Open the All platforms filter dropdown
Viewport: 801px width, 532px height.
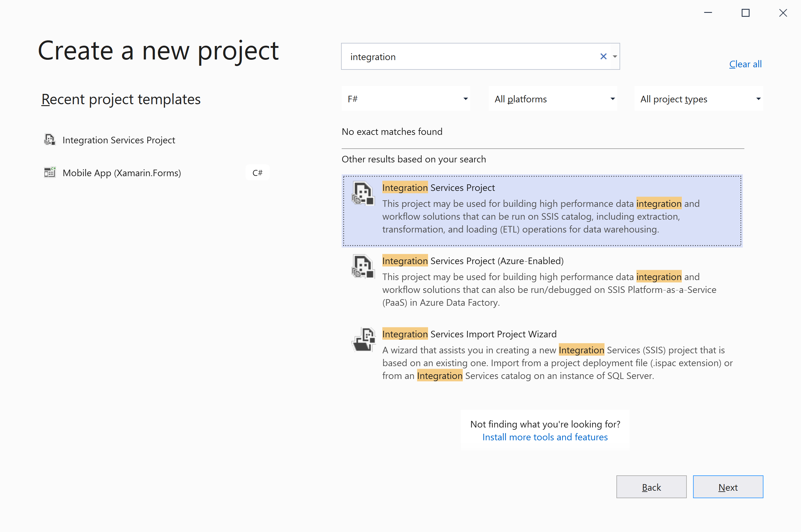(553, 99)
